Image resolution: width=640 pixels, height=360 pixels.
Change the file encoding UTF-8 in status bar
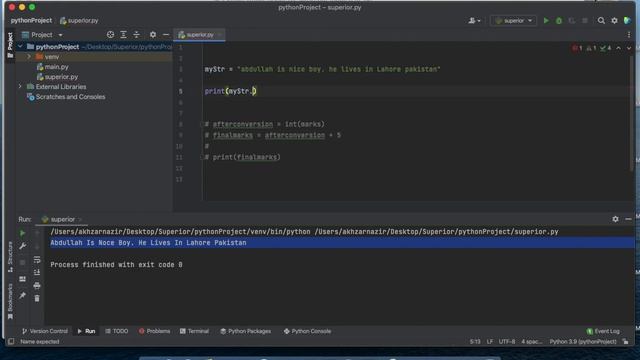pos(507,342)
